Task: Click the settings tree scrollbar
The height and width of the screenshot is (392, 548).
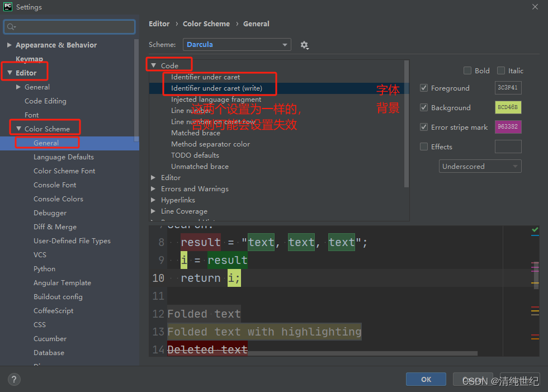Action: coord(136,90)
